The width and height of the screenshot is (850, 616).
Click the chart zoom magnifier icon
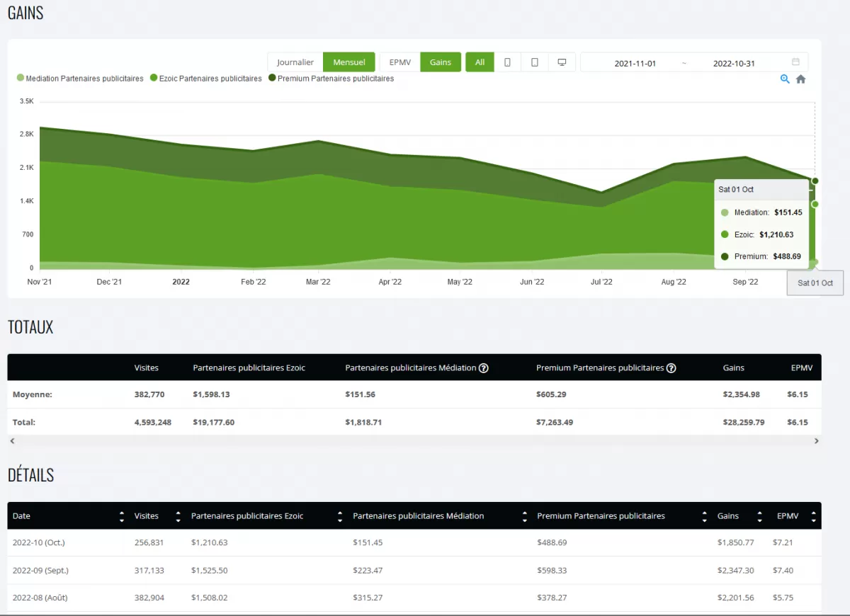pos(785,79)
